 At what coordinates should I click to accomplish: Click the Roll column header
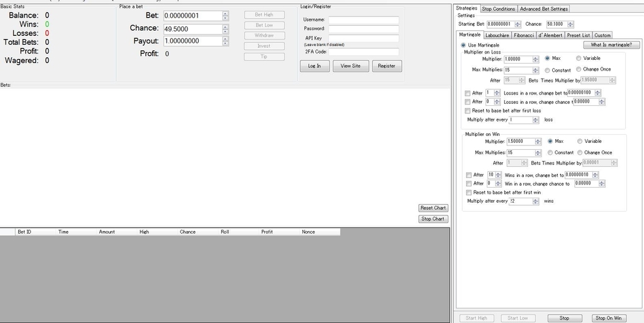point(238,232)
